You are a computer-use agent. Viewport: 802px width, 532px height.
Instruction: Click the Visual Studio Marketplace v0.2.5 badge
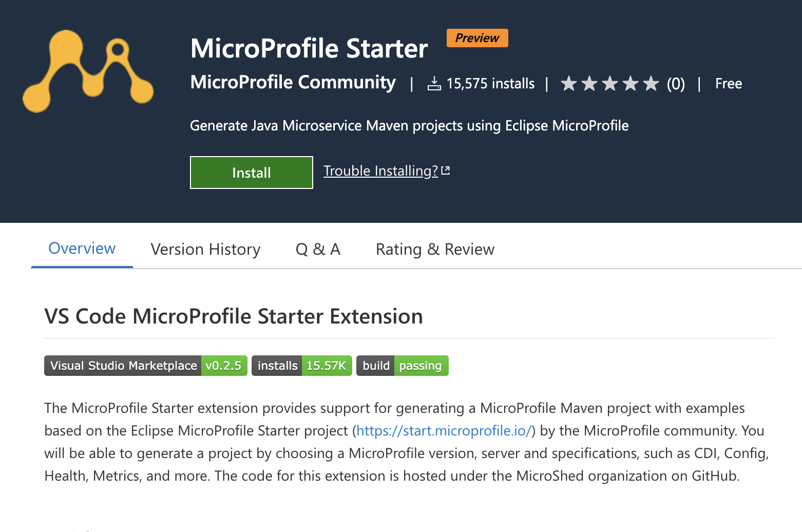click(146, 366)
